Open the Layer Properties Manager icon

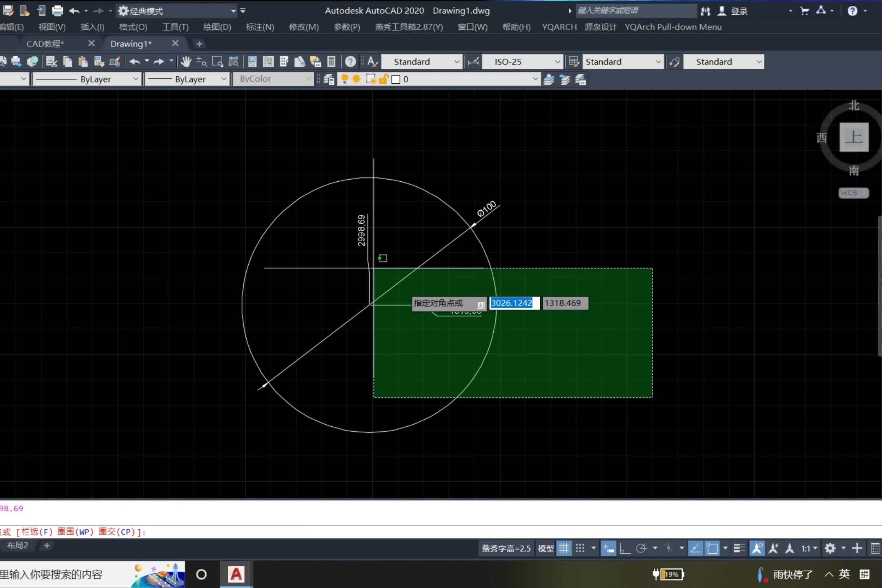(329, 79)
